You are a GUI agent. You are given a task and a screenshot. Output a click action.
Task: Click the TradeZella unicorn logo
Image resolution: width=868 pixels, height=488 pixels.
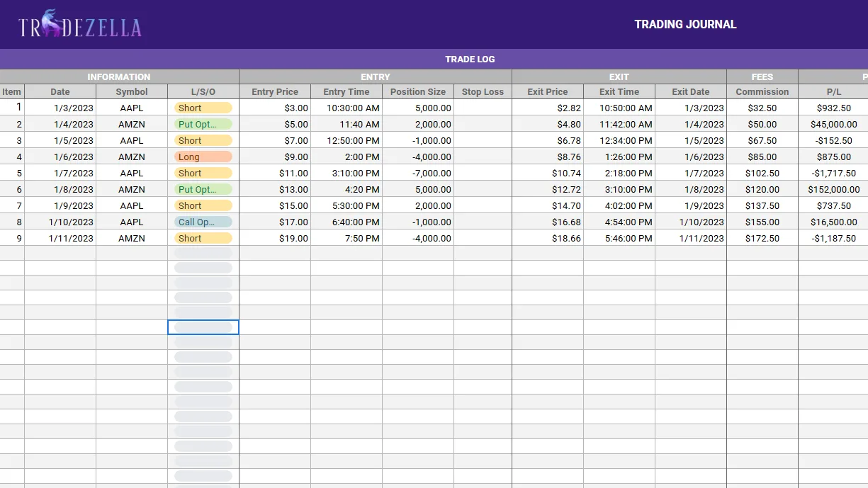point(48,23)
